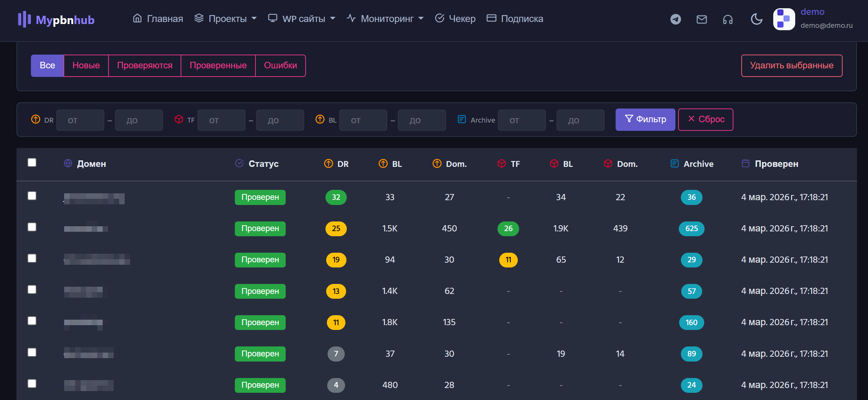Select checkbox for the DR 7 row
This screenshot has width=868, height=400.
[32, 352]
